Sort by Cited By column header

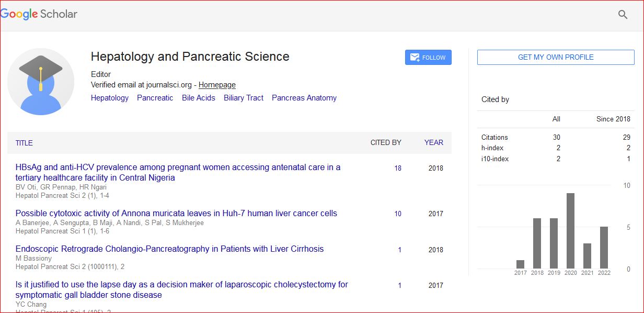(x=386, y=142)
